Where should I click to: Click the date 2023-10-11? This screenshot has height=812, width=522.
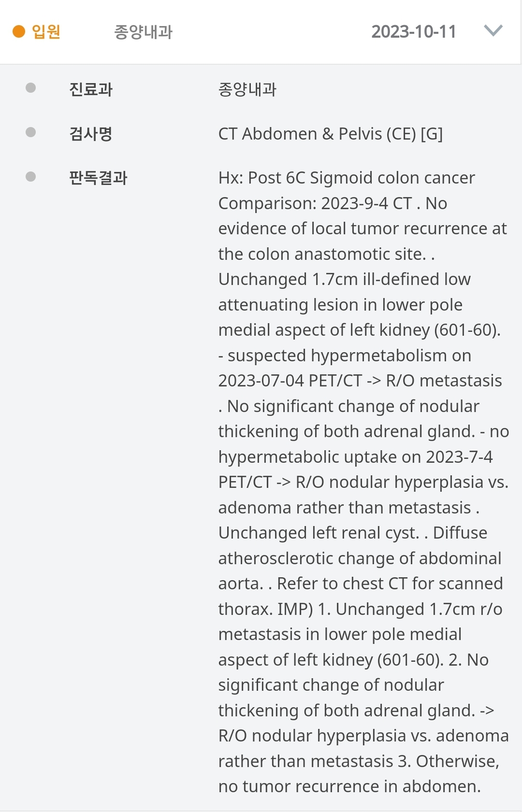(414, 32)
